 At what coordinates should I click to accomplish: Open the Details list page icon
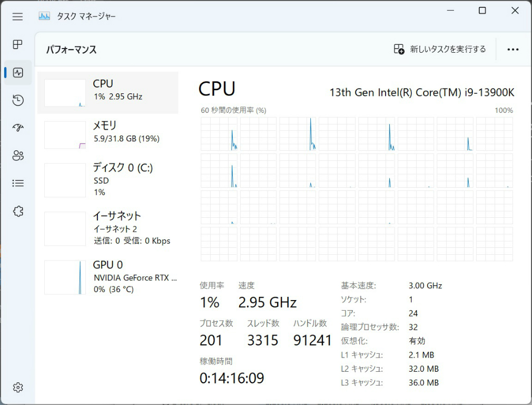click(18, 183)
